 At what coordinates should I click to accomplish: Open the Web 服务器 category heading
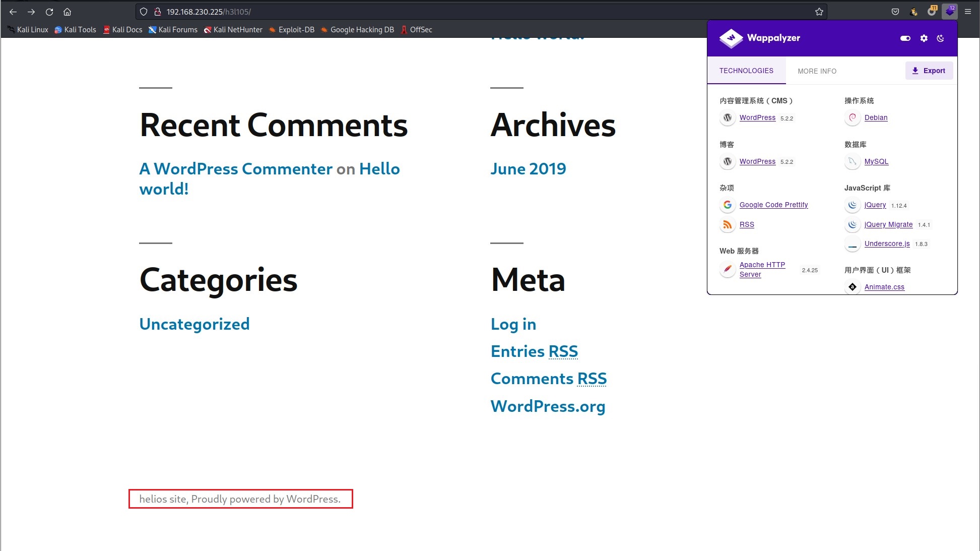(739, 251)
